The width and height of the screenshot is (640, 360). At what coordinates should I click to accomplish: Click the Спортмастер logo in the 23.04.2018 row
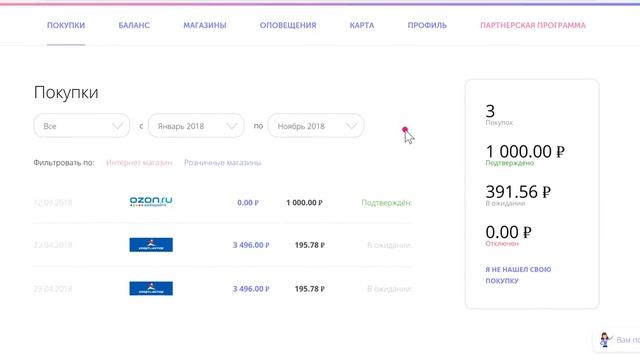click(x=151, y=289)
